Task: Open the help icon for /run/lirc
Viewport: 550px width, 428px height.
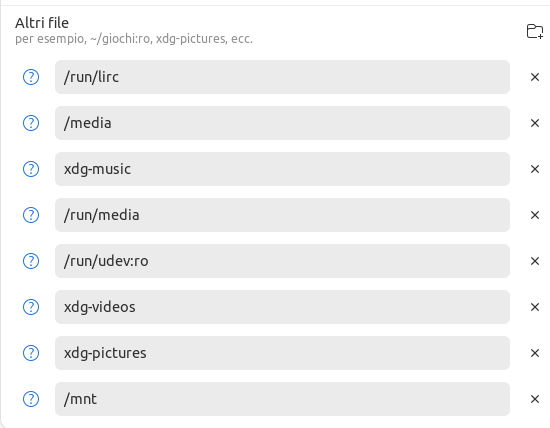Action: [x=31, y=77]
